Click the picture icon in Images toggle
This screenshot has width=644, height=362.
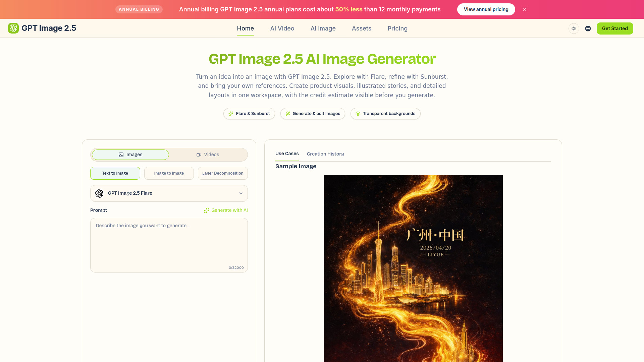[121, 155]
